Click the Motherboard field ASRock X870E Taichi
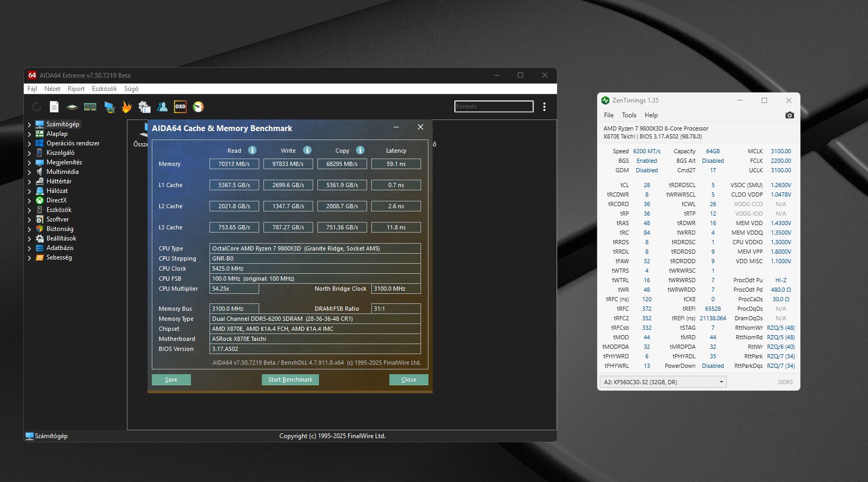Image resolution: width=868 pixels, height=482 pixels. pos(315,339)
